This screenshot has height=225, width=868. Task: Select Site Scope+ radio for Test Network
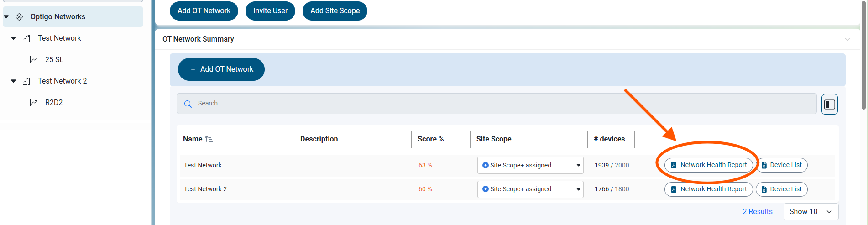pos(485,165)
